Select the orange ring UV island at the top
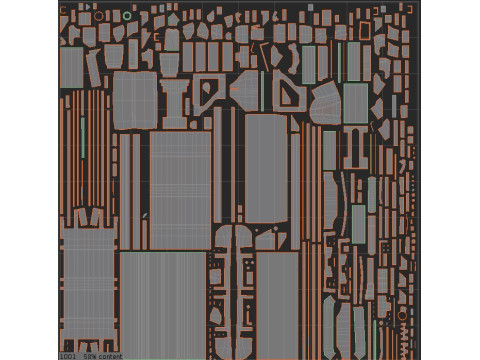480x360 pixels. tap(99, 16)
